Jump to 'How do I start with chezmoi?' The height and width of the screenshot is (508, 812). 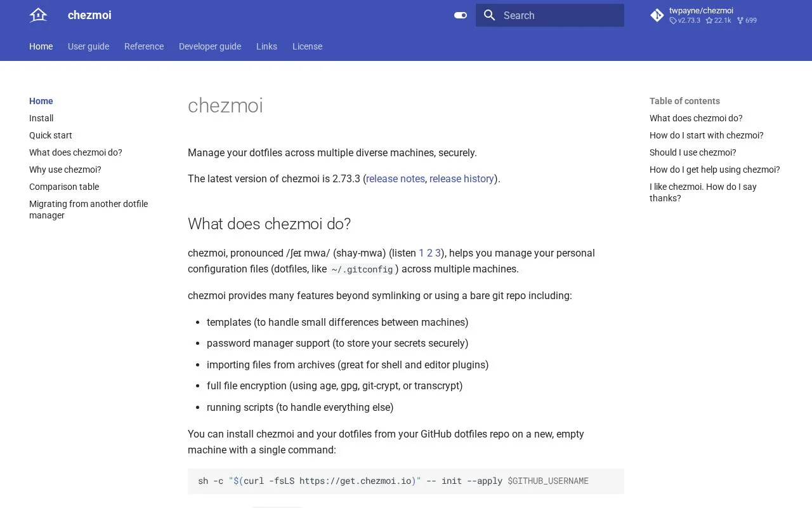pos(707,135)
